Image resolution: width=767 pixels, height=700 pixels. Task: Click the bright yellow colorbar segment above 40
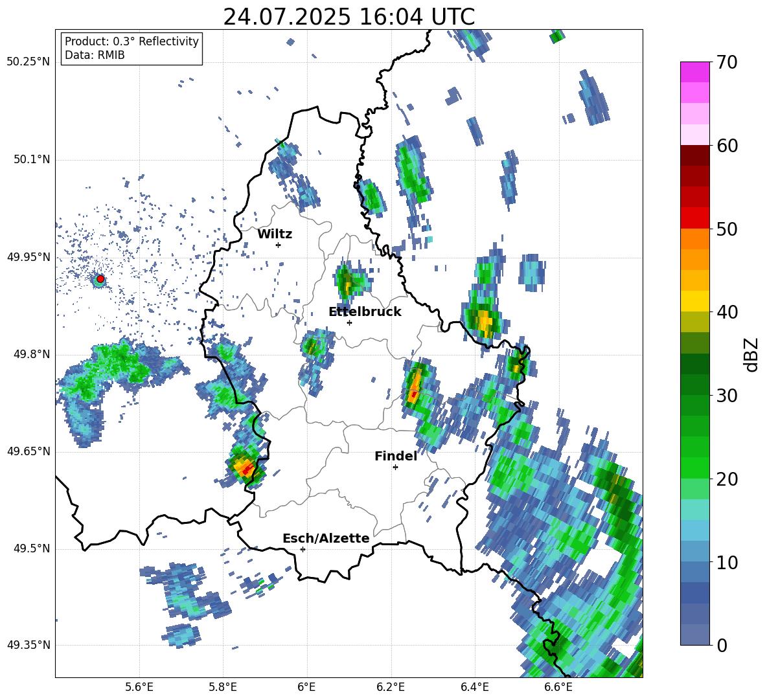(694, 300)
